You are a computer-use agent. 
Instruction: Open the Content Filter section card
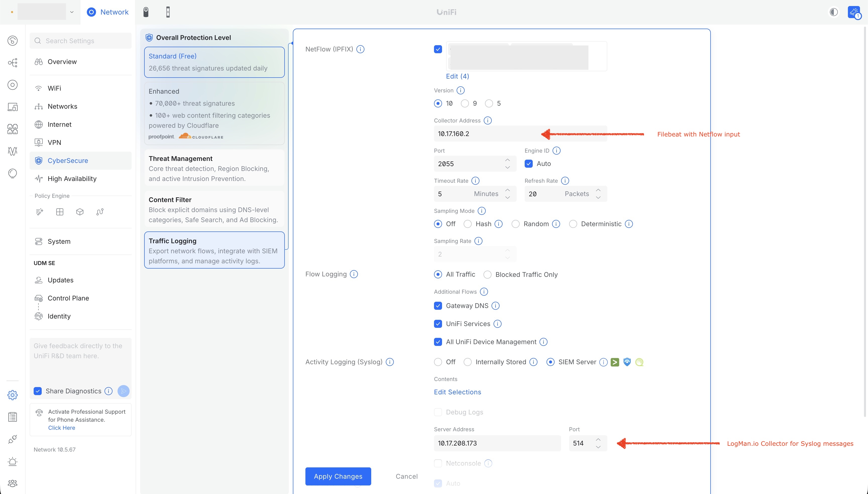click(x=214, y=209)
